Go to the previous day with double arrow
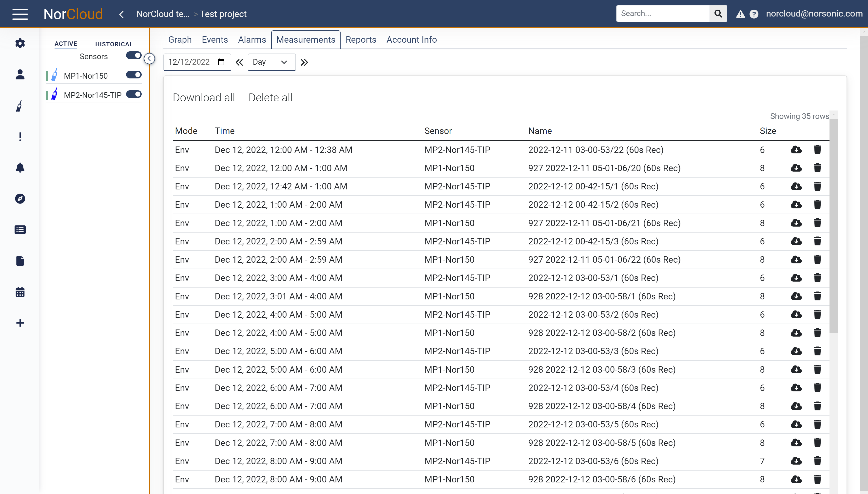The height and width of the screenshot is (494, 868). [x=239, y=62]
